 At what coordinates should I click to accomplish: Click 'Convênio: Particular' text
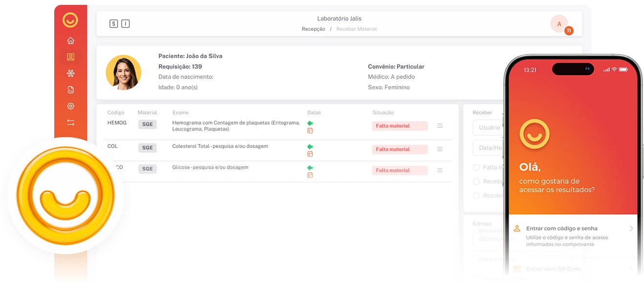coord(396,66)
